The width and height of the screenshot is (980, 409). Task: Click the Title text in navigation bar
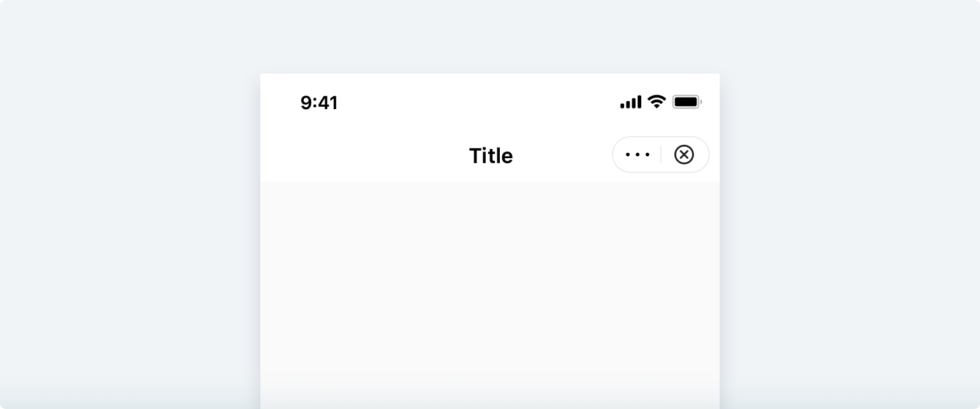click(491, 156)
